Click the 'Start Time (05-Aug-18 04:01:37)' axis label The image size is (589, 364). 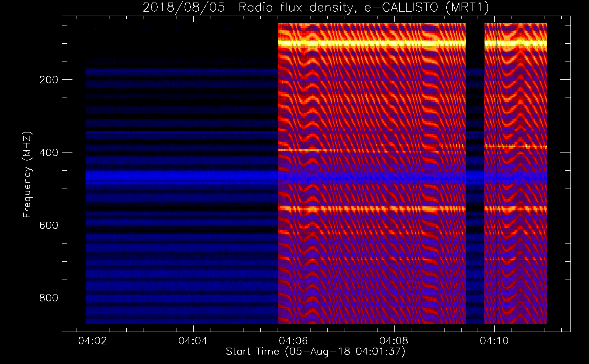coord(316,352)
